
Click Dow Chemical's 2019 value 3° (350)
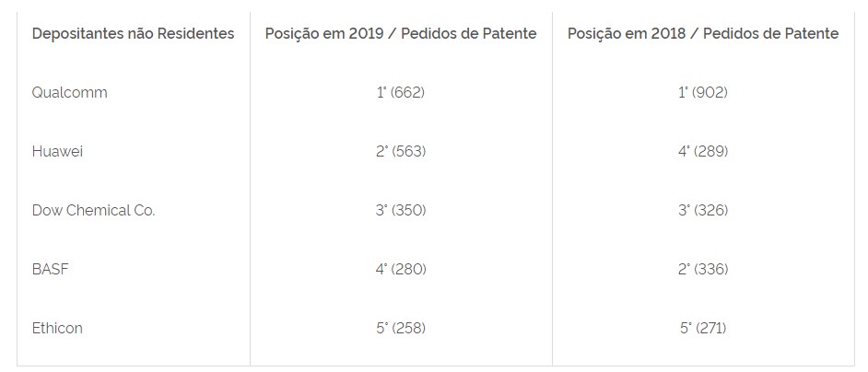click(401, 210)
